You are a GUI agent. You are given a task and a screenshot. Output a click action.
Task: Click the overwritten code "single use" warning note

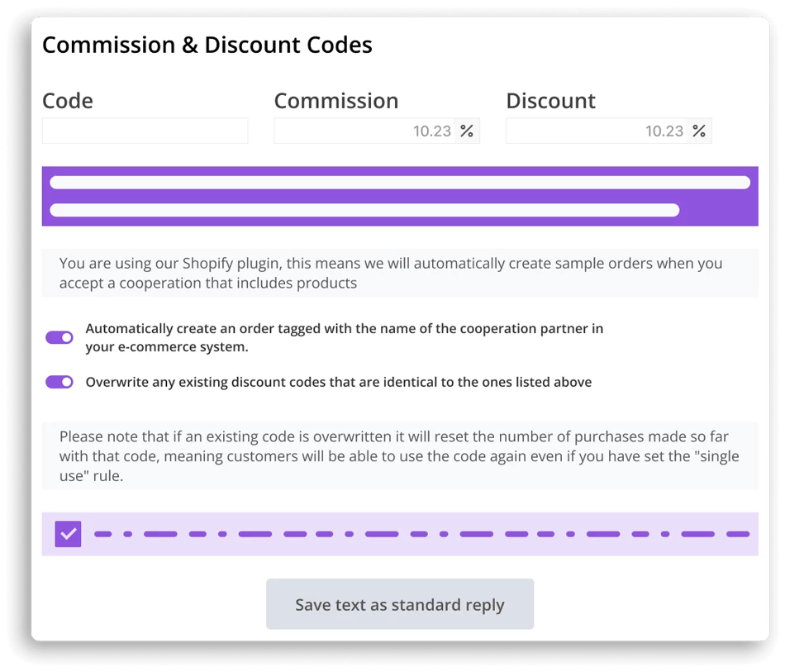(400, 455)
